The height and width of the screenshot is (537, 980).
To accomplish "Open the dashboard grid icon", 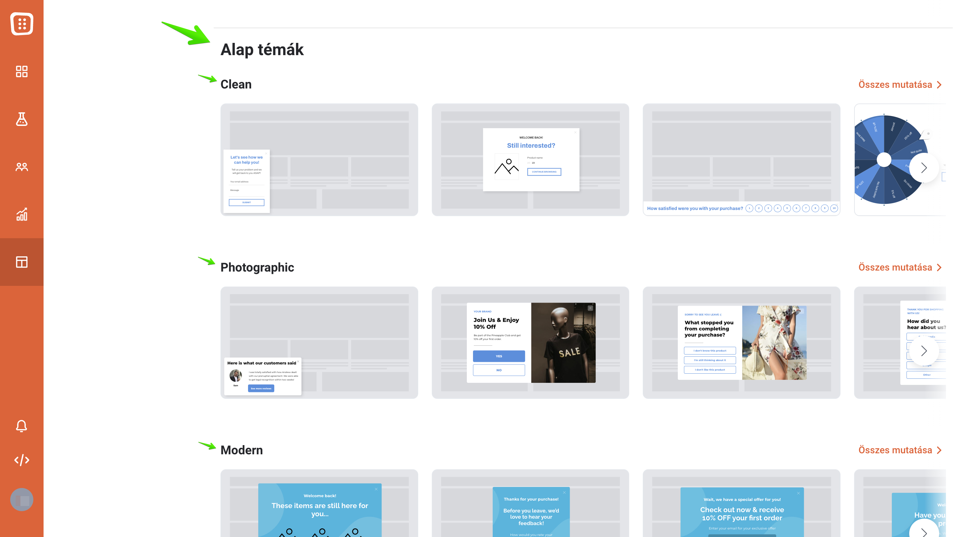I will [22, 71].
